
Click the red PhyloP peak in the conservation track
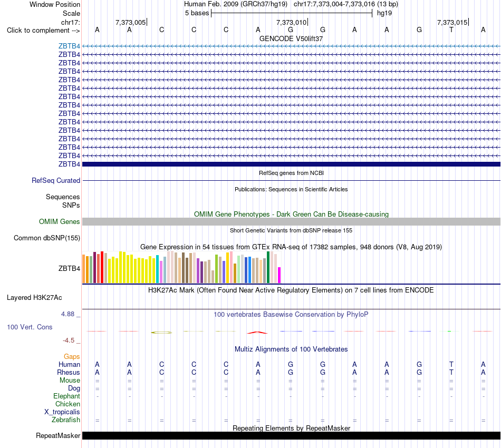[257, 333]
